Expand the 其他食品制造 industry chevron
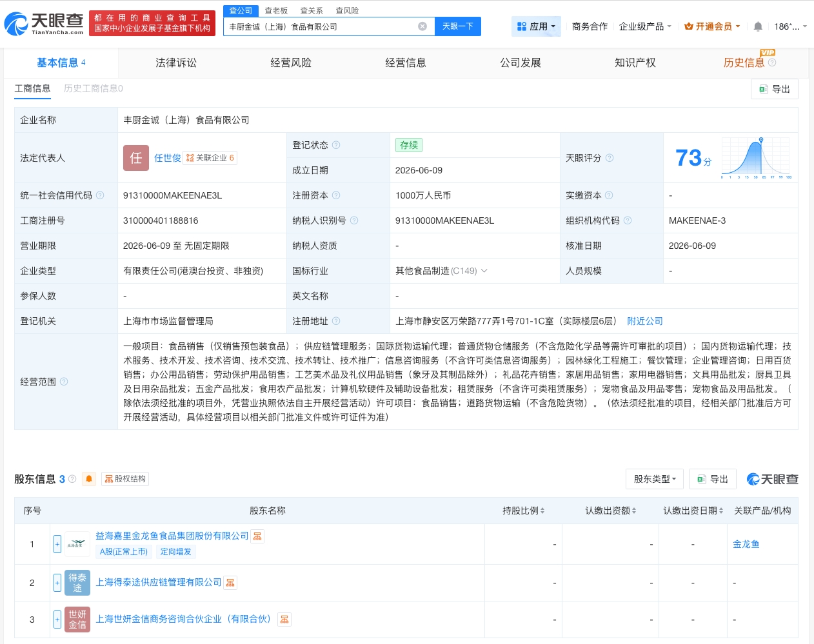The width and height of the screenshot is (814, 644). pos(484,271)
